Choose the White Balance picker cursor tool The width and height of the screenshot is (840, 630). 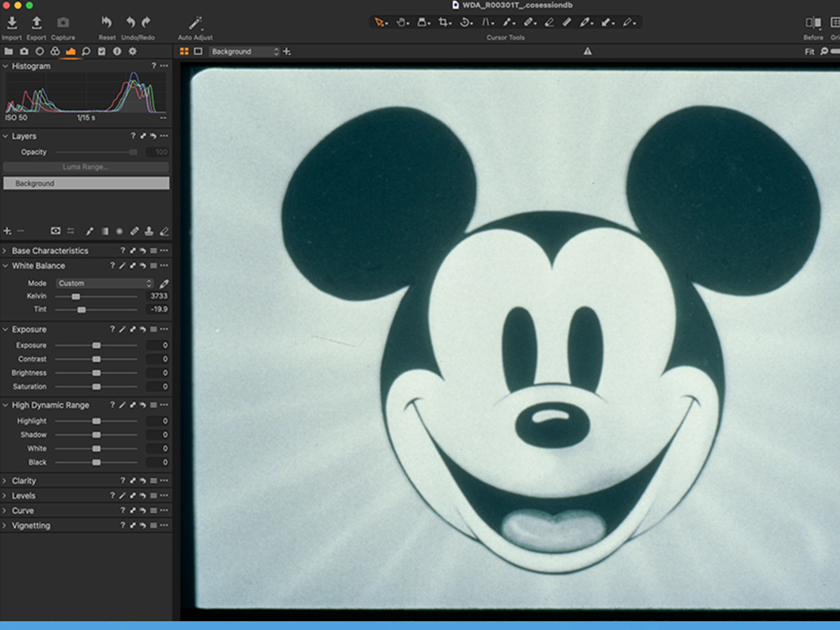586,23
